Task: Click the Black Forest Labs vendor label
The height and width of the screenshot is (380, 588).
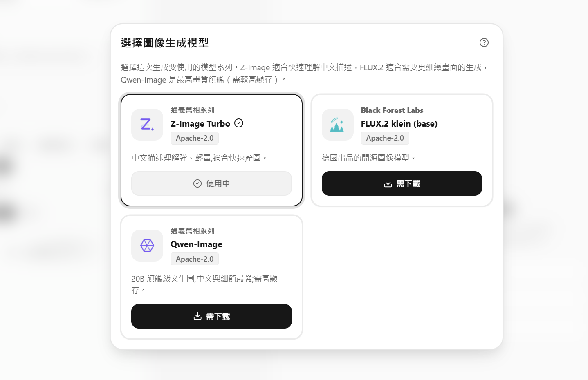Action: point(392,110)
